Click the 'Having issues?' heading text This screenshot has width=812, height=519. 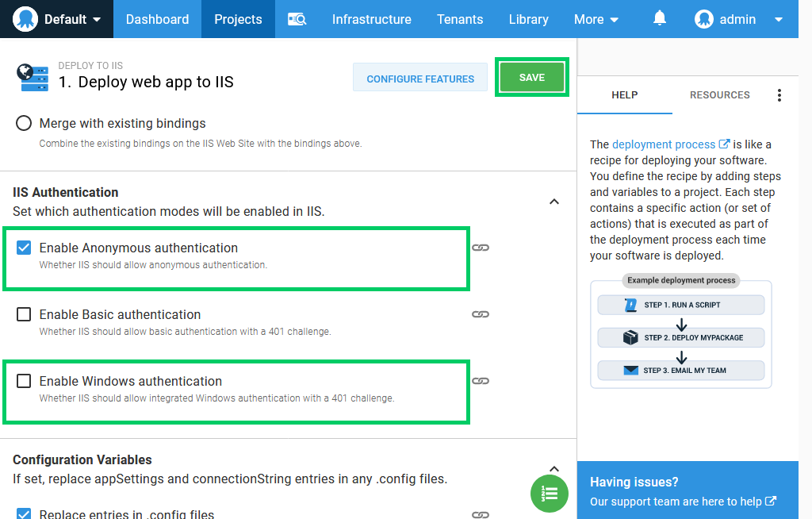[x=634, y=482]
